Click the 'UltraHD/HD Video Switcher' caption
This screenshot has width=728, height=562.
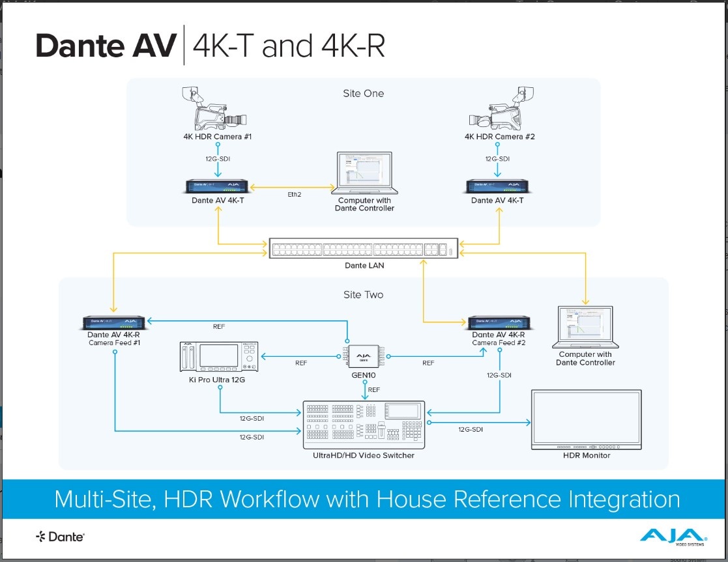tap(364, 455)
